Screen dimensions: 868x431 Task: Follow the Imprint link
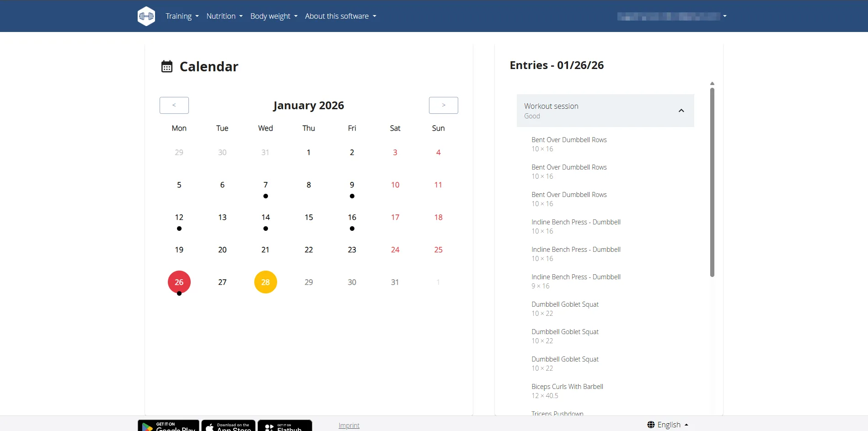click(x=349, y=426)
